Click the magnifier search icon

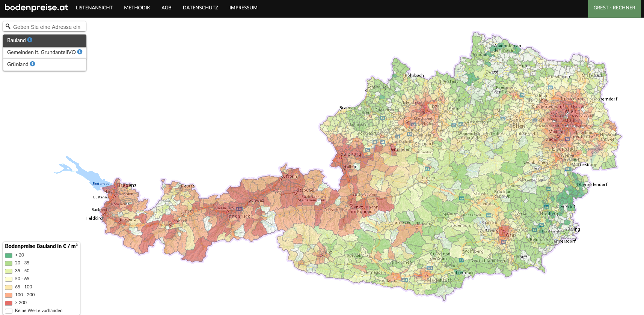click(8, 27)
